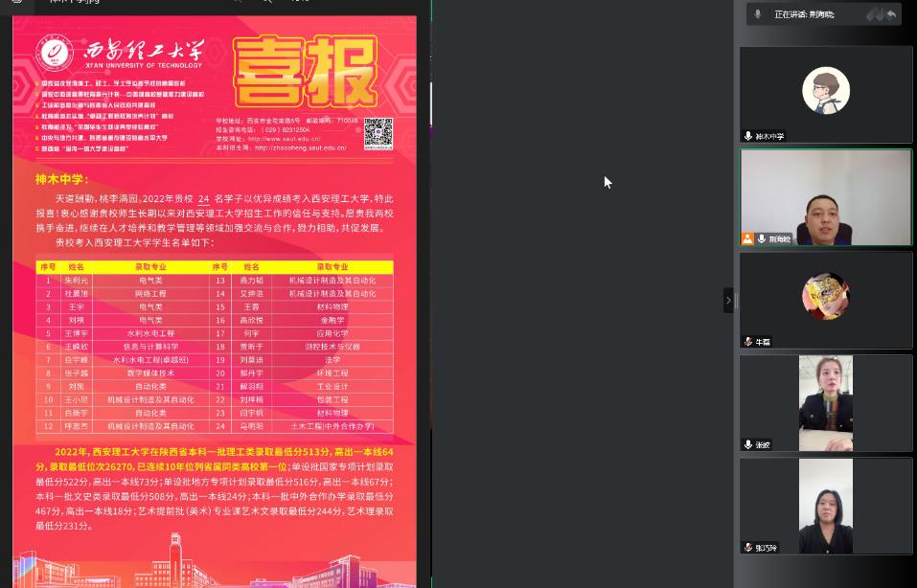This screenshot has width=917, height=588.
Task: Click the orange host badge on 荆海晓 tile
Action: (x=747, y=238)
